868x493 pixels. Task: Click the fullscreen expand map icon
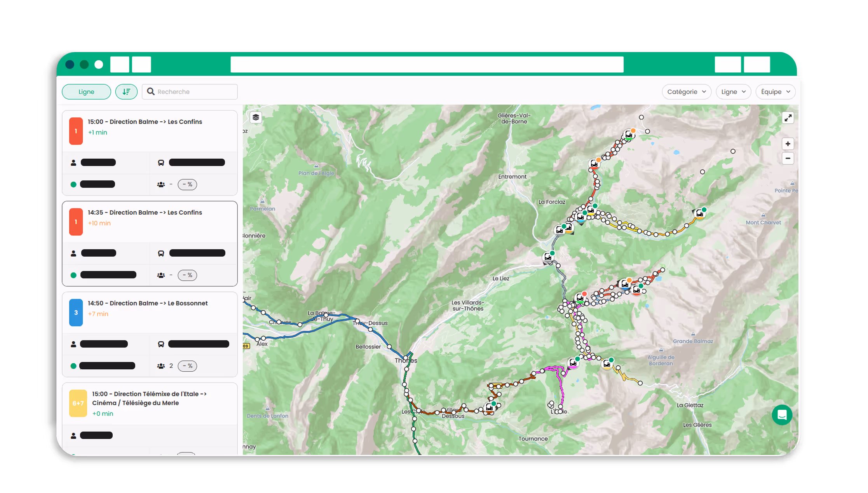tap(788, 118)
